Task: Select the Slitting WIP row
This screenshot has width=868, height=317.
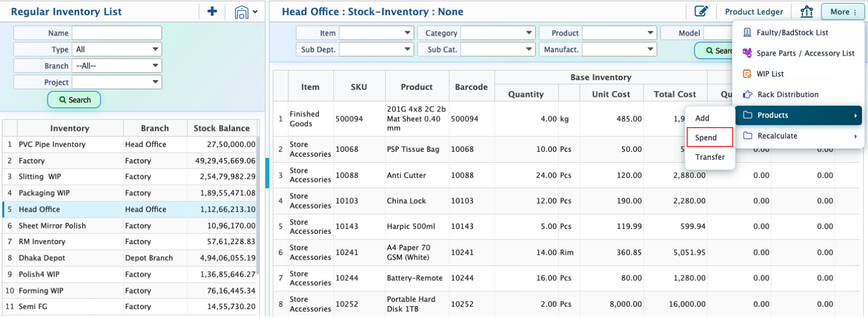Action: (x=130, y=177)
